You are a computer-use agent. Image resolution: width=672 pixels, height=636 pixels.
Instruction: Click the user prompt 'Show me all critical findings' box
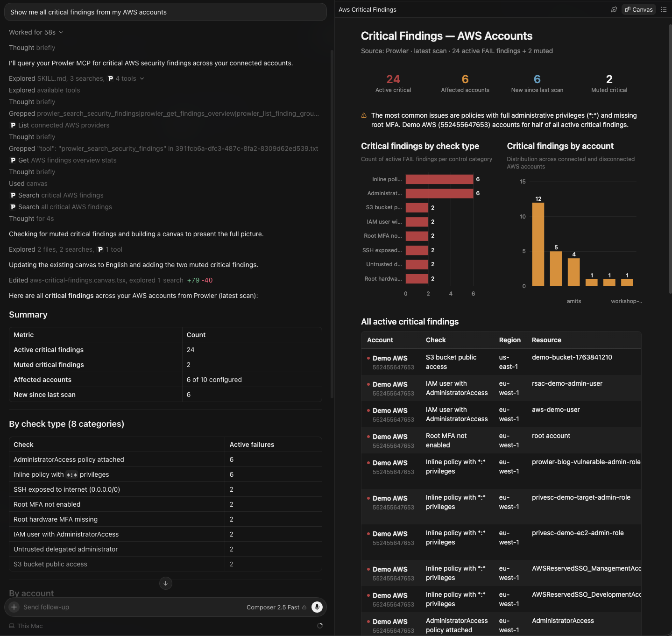coord(165,12)
